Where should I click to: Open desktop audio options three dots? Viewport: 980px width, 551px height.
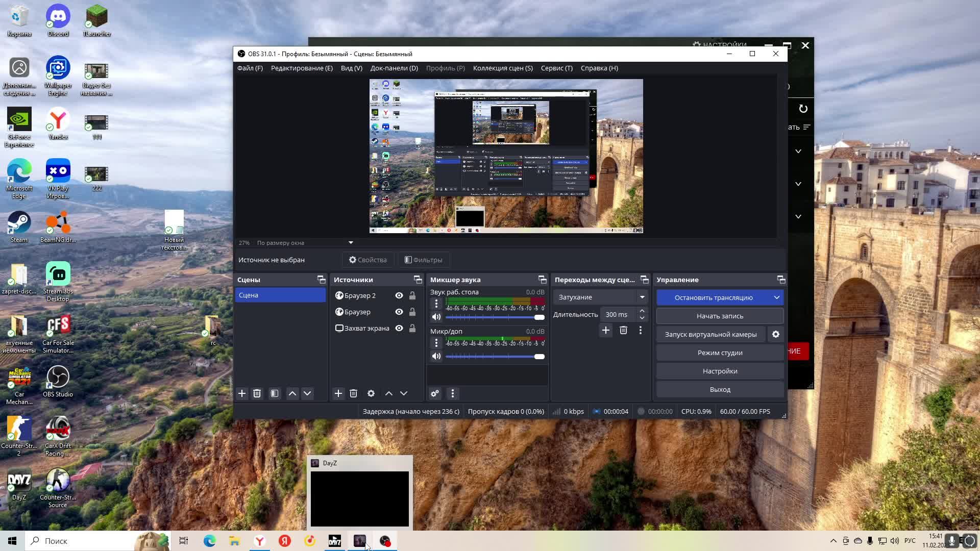436,303
